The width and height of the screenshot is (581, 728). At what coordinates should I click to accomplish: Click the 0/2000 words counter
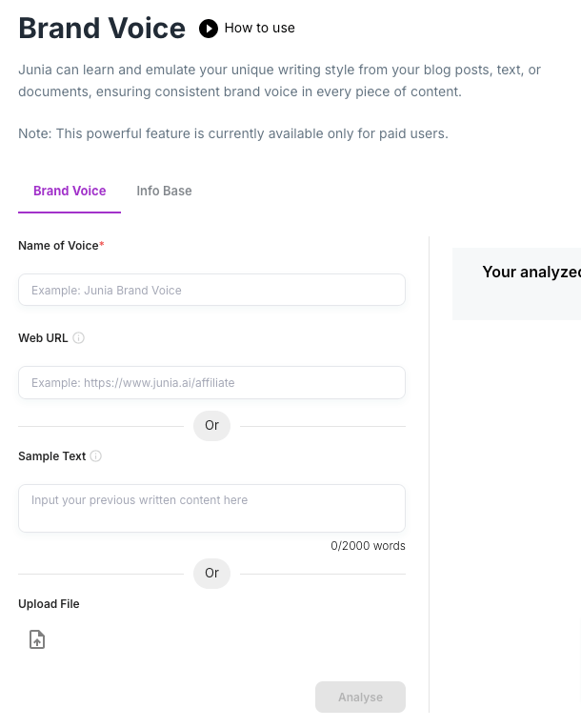[368, 546]
